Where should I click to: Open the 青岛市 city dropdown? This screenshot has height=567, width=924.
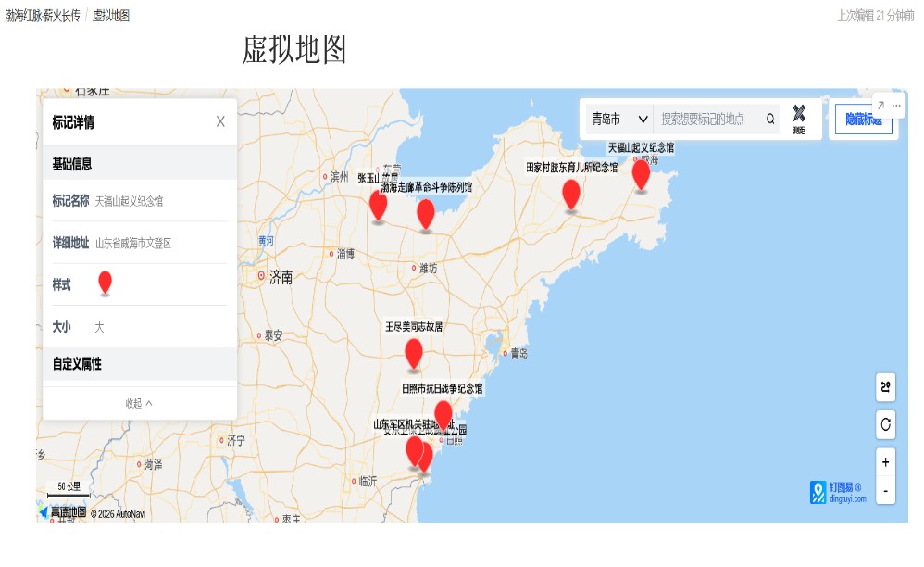[619, 119]
